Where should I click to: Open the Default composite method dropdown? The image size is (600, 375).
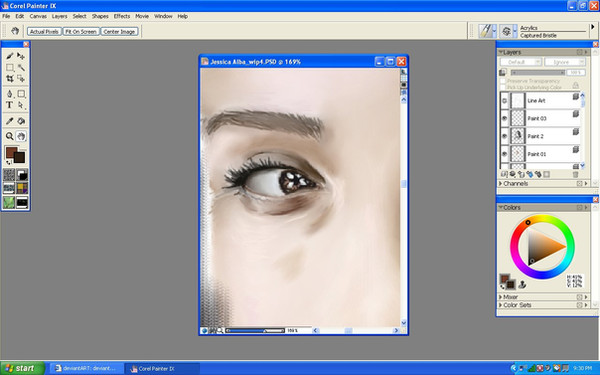[x=521, y=62]
